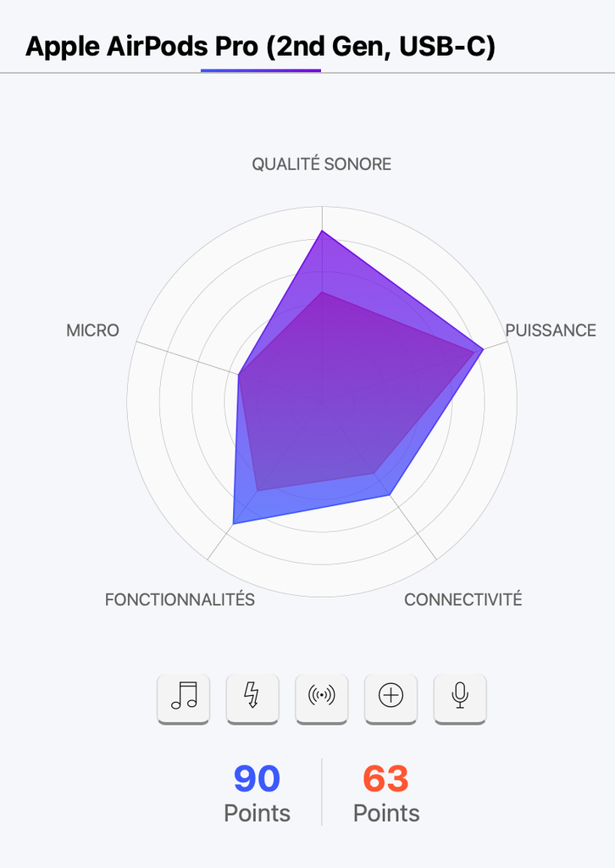Select the plus circle features icon
Viewport: 615px width, 868px height.
click(391, 698)
